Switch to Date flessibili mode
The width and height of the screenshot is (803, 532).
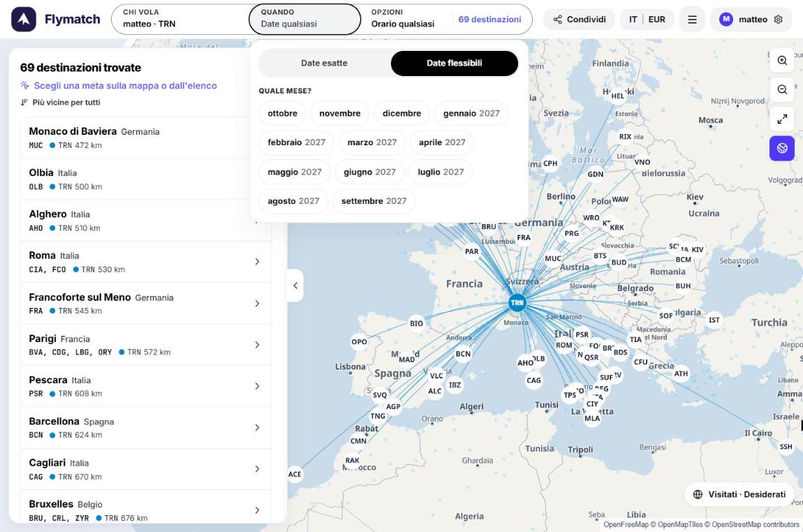click(x=455, y=63)
